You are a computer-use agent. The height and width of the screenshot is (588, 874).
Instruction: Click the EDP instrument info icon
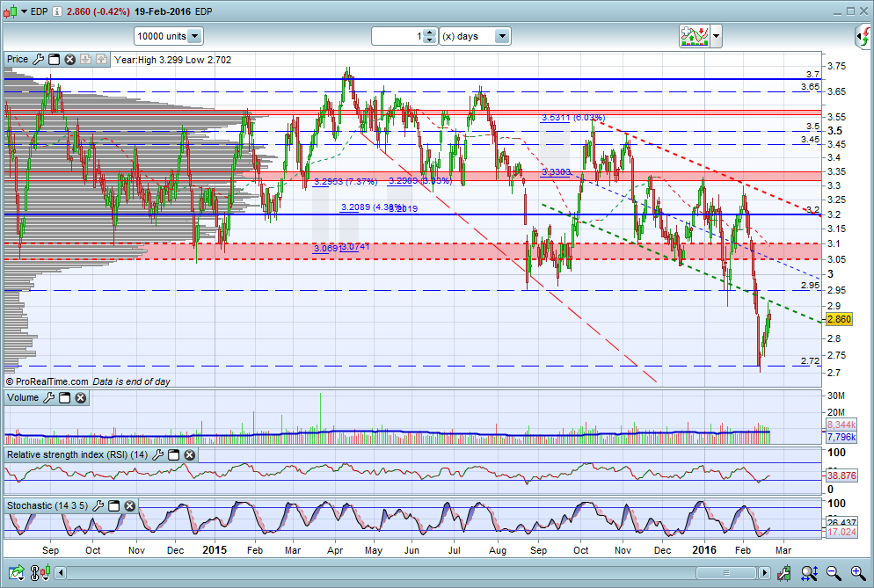(57, 11)
